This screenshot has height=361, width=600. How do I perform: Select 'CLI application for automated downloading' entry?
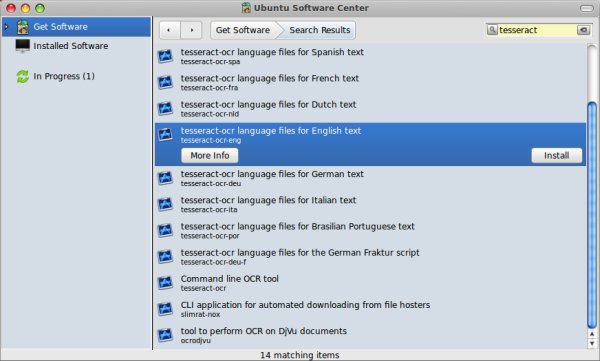[305, 305]
